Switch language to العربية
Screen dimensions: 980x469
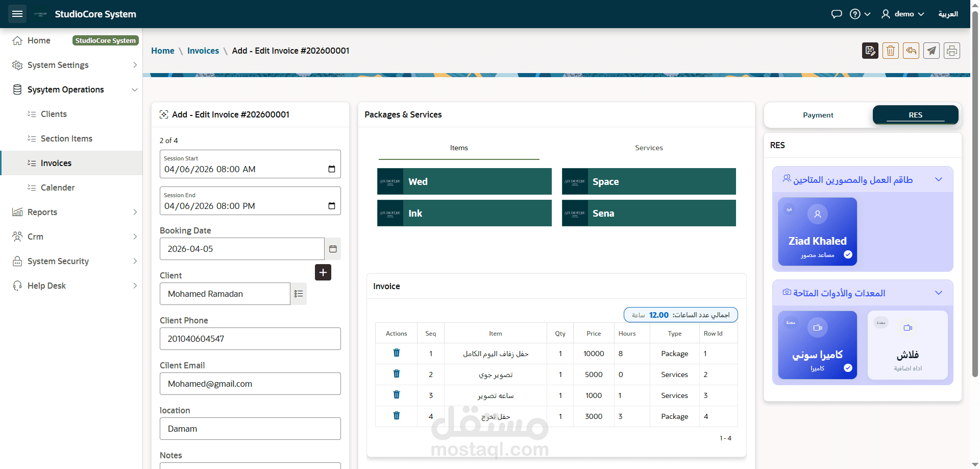[x=948, y=14]
